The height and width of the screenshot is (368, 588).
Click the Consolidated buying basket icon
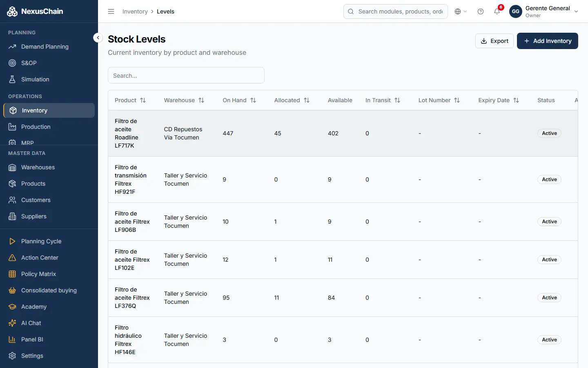(x=12, y=290)
